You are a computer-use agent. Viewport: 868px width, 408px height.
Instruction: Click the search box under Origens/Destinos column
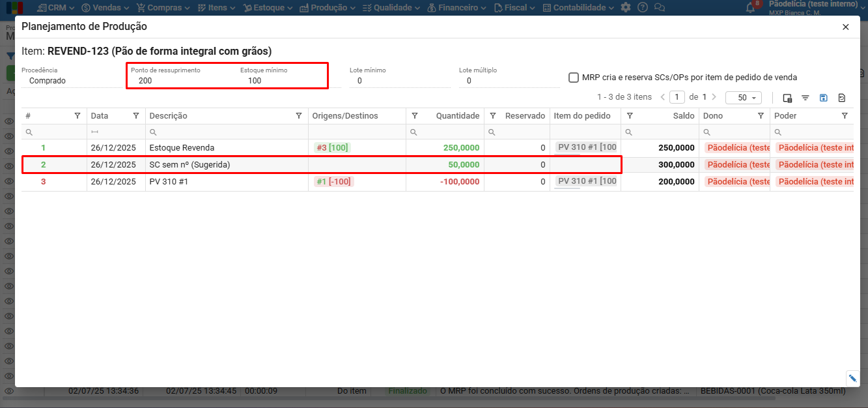[x=357, y=132]
